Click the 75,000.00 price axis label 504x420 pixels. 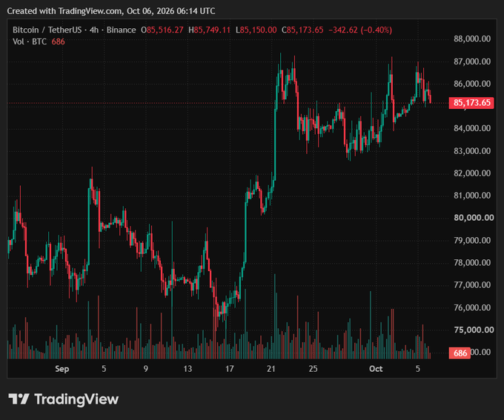474,330
